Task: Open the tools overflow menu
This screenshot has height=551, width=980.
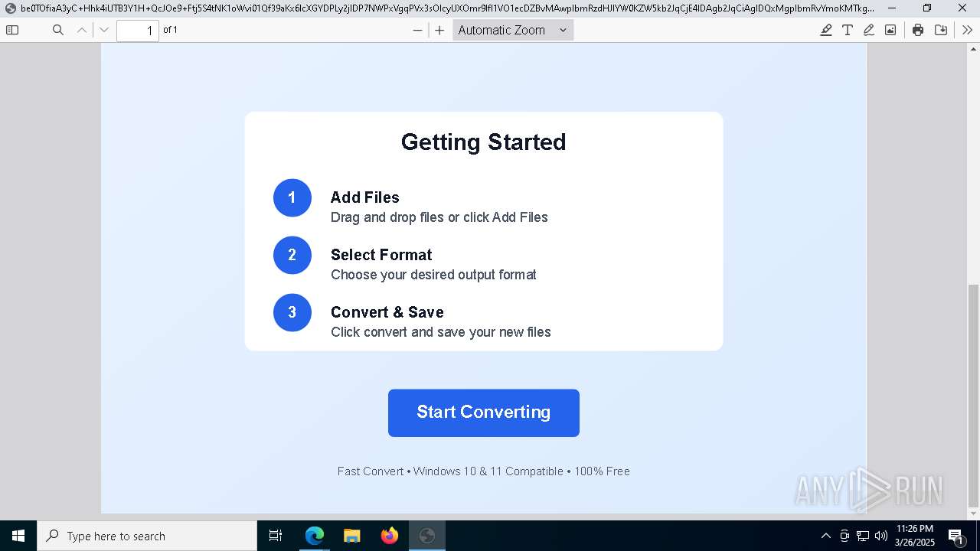Action: pyautogui.click(x=968, y=30)
